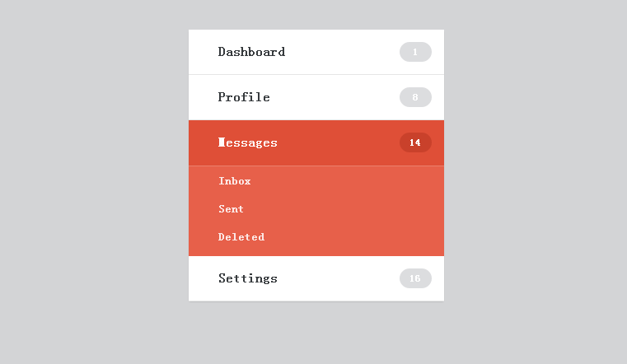Click the Dashboard label text

(x=251, y=52)
